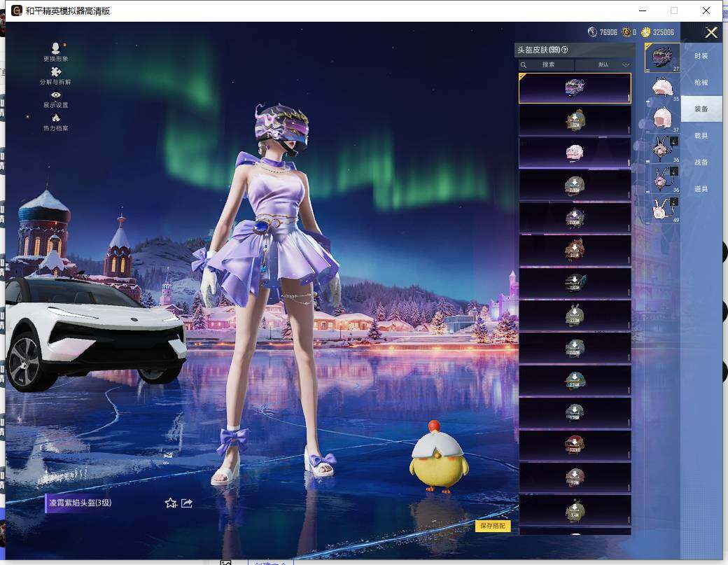Click the 分解与拆解 puzzle piece icon
This screenshot has width=728, height=565.
click(56, 72)
